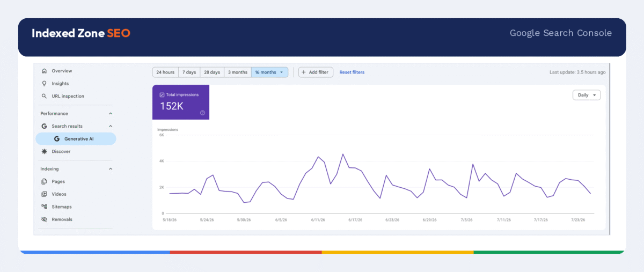Click the 6K gridline label
The width and height of the screenshot is (644, 272).
click(161, 135)
